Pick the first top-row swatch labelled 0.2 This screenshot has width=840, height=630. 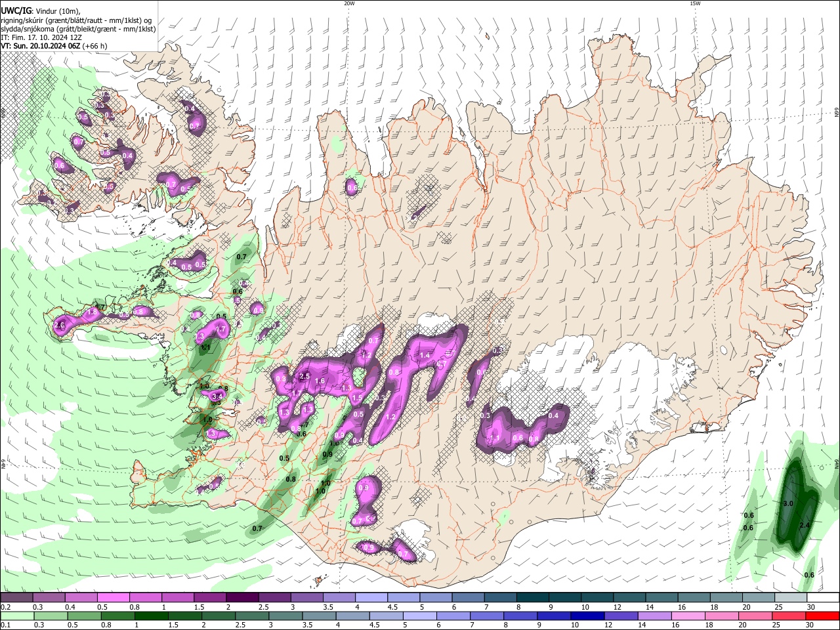tap(16, 598)
